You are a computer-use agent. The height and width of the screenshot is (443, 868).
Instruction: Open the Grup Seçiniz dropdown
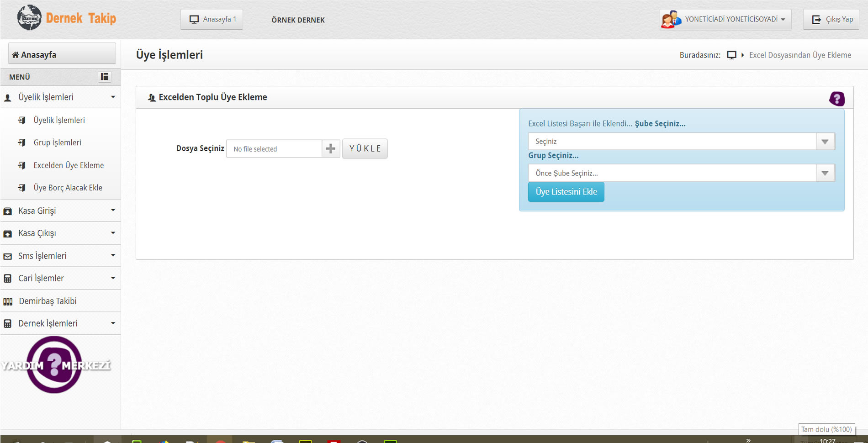click(x=681, y=173)
